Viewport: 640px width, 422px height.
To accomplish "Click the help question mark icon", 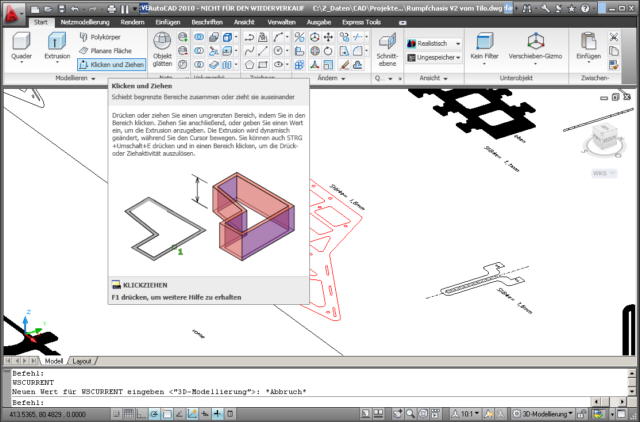I will tap(585, 8).
